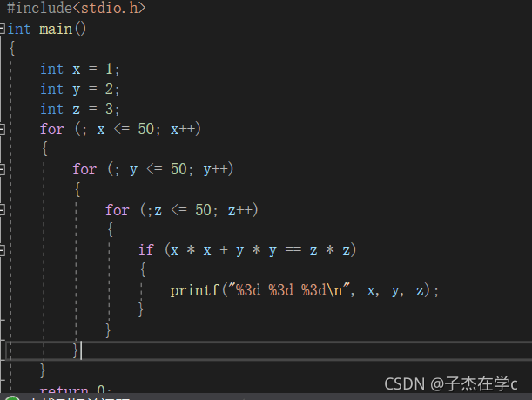The height and width of the screenshot is (400, 532).
Task: Place cursor on 'int x = 1;' line
Action: (80, 69)
